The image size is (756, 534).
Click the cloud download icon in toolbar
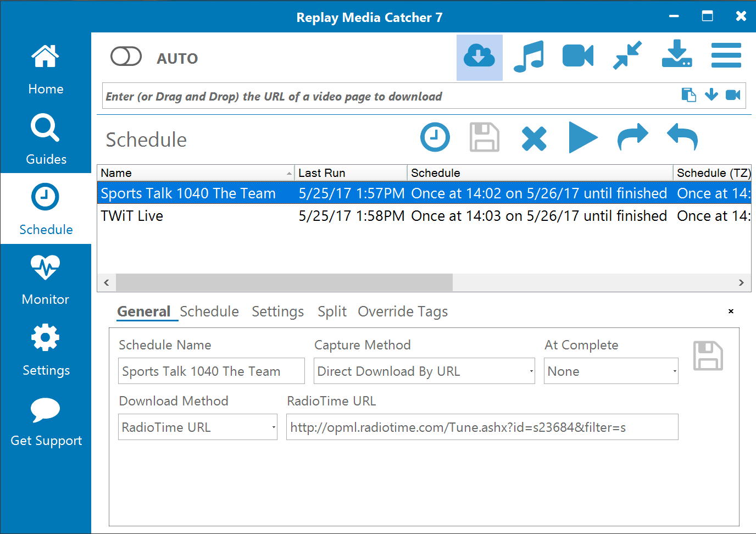click(x=479, y=57)
